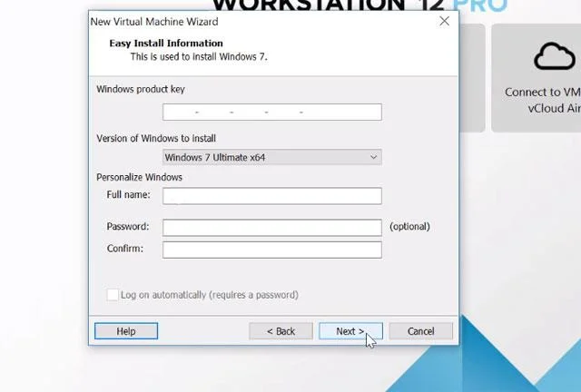Open the Windows version dropdown
The image size is (581, 392).
[x=272, y=157]
